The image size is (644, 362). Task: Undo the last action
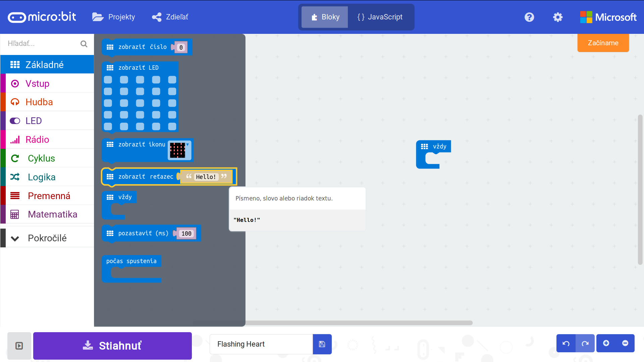coord(566,343)
